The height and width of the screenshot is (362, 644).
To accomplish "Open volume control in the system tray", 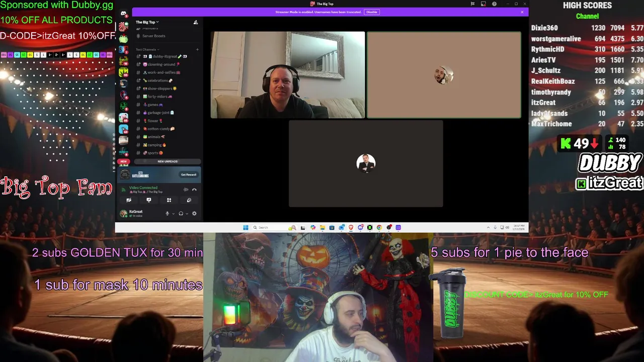I will tap(507, 227).
